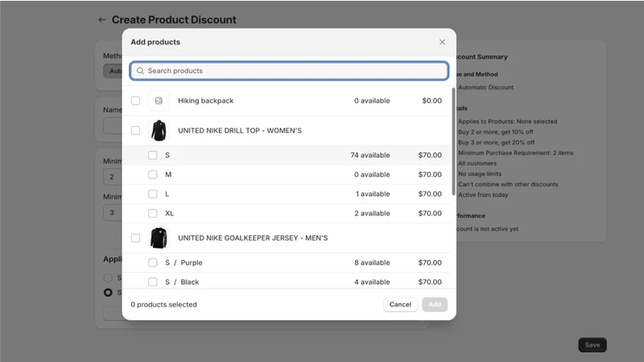Click the Hiking backpack product name

[x=206, y=101]
